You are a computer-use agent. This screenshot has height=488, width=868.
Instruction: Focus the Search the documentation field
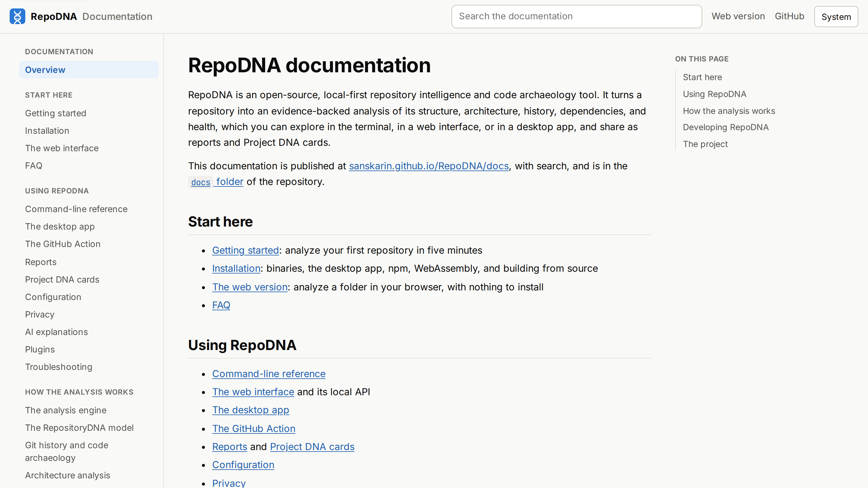click(x=577, y=16)
